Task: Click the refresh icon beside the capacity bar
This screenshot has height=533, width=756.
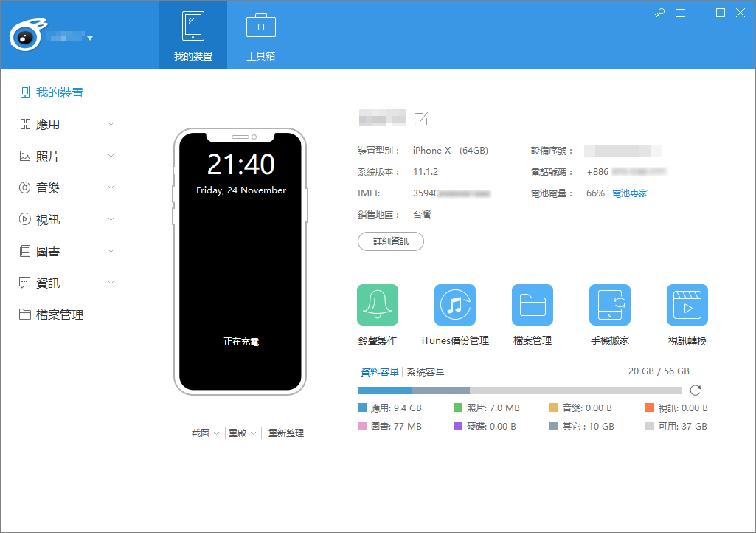Action: click(x=694, y=390)
